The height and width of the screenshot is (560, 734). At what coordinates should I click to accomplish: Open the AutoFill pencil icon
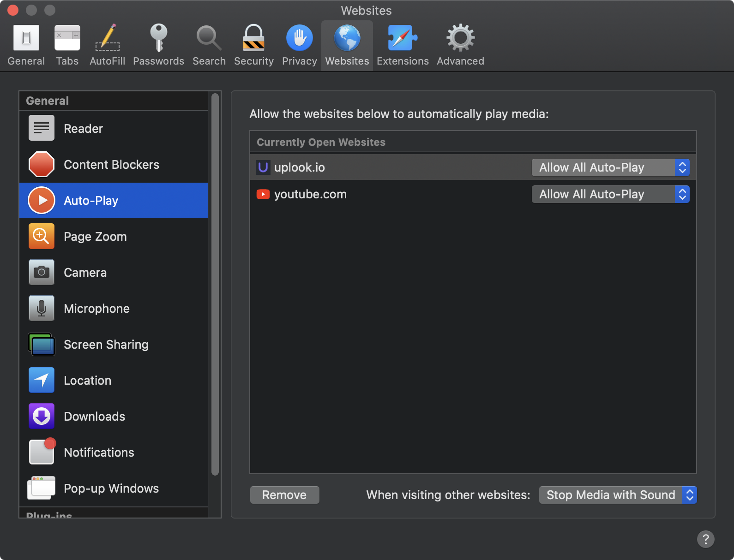tap(108, 38)
